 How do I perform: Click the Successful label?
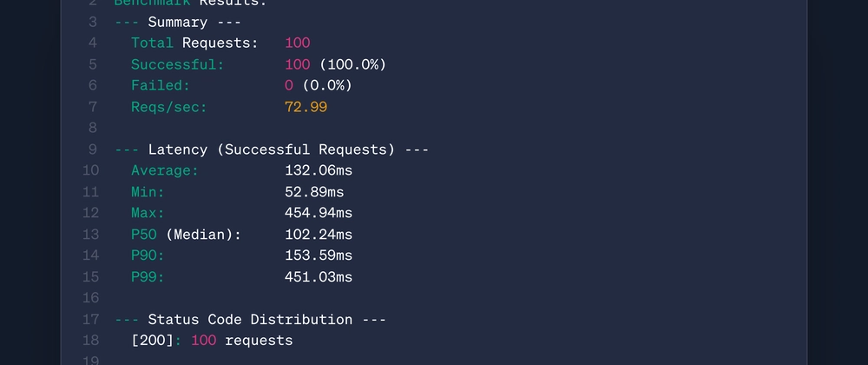(178, 65)
